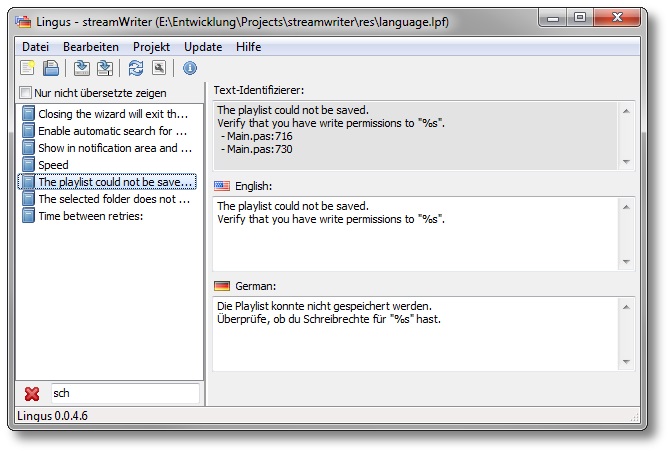Click the search toolbar icon
Screen dimensions: 671x454
(159, 68)
